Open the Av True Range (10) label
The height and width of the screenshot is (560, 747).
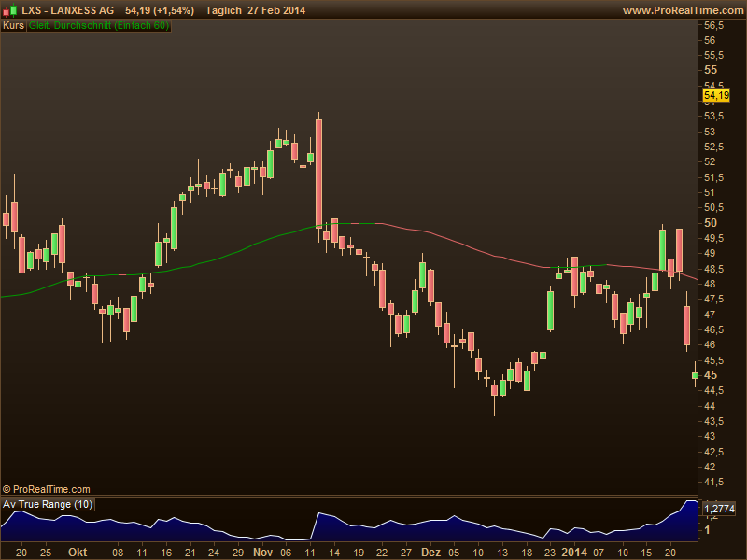pos(48,504)
